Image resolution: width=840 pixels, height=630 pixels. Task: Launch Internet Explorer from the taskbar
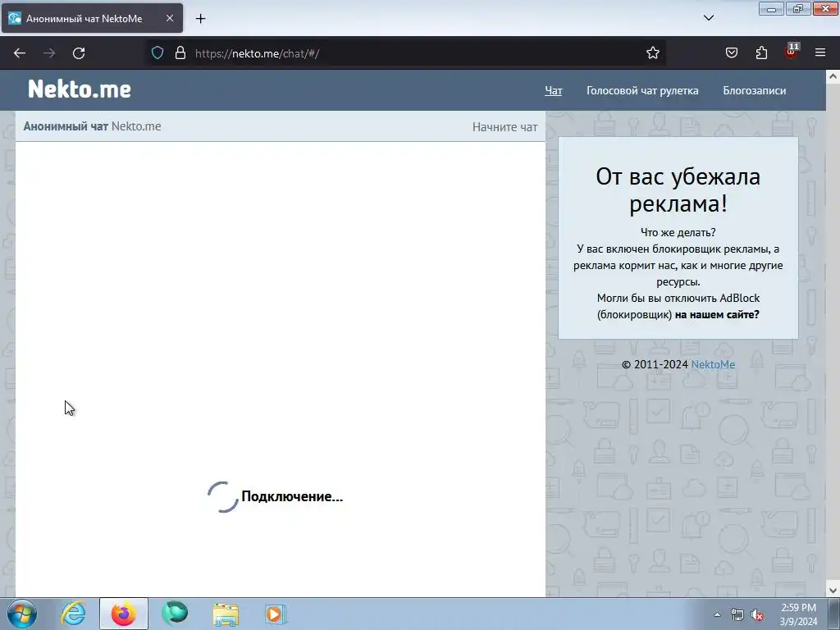pyautogui.click(x=73, y=614)
